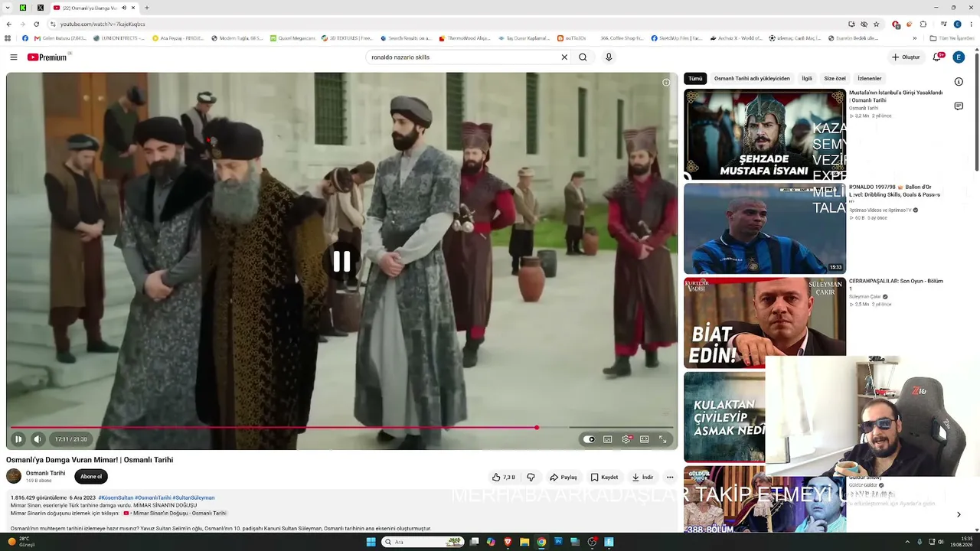Open a new browser tab
Image resolution: width=980 pixels, height=551 pixels.
[x=146, y=8]
